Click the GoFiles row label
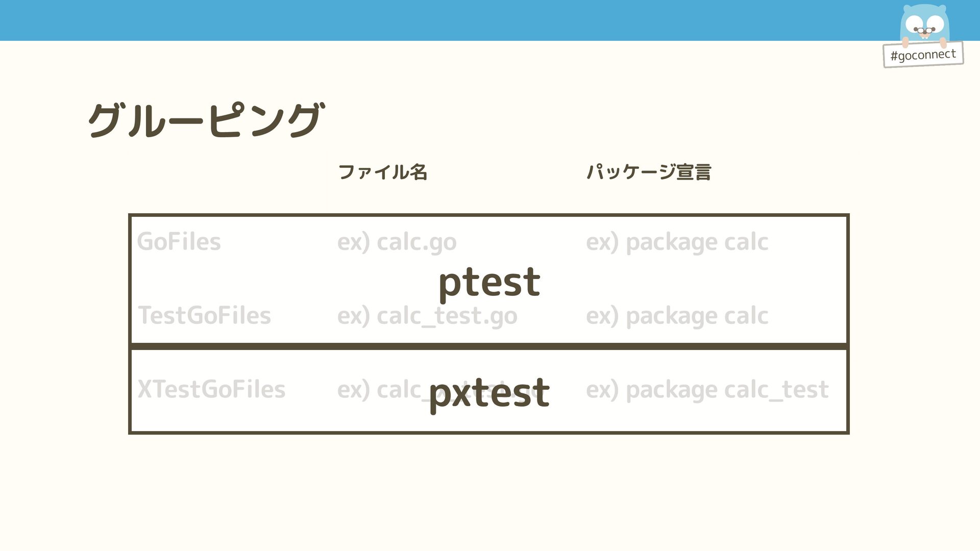The image size is (980, 551). tap(179, 241)
